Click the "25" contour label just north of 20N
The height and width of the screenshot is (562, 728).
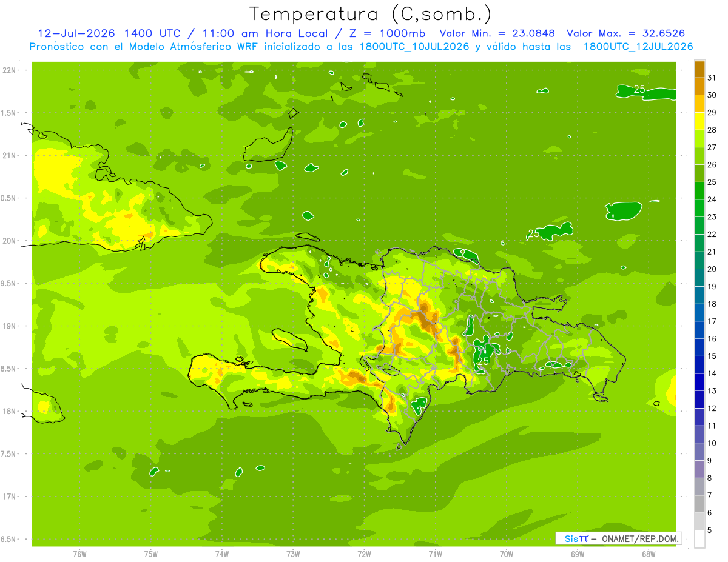coord(534,233)
